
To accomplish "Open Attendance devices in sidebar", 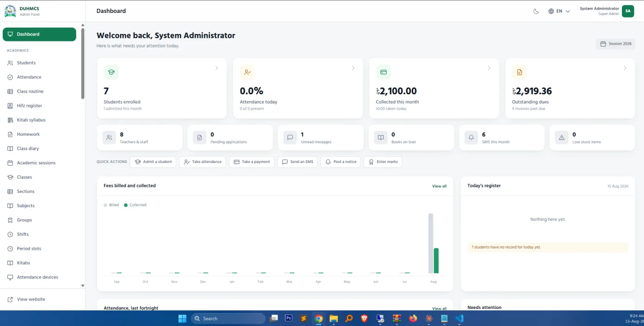I will 39,277.
